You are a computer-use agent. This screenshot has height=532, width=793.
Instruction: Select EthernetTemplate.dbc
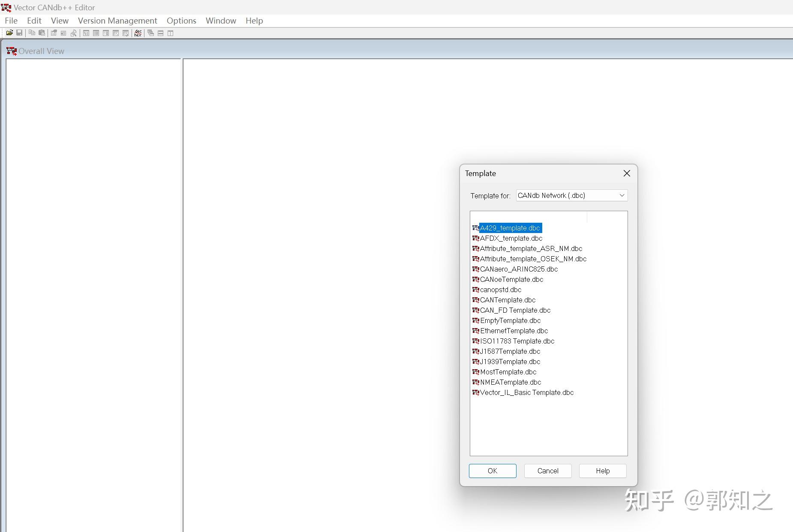pos(514,331)
